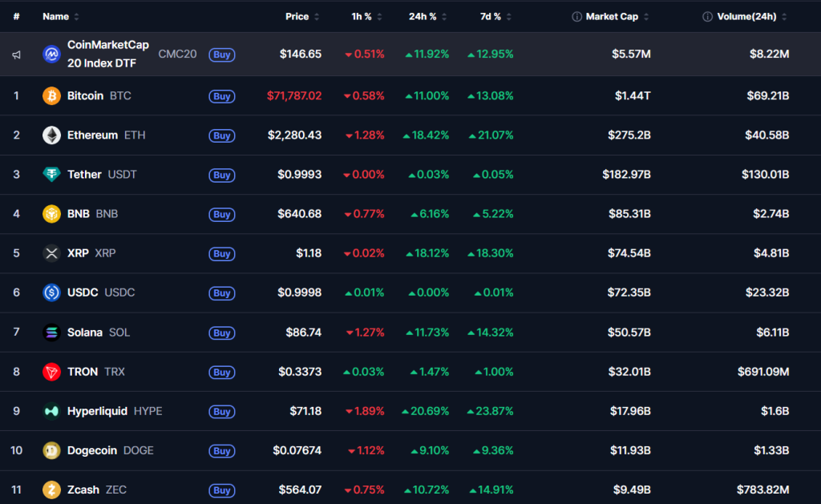Click the Tether logo icon

(x=51, y=175)
